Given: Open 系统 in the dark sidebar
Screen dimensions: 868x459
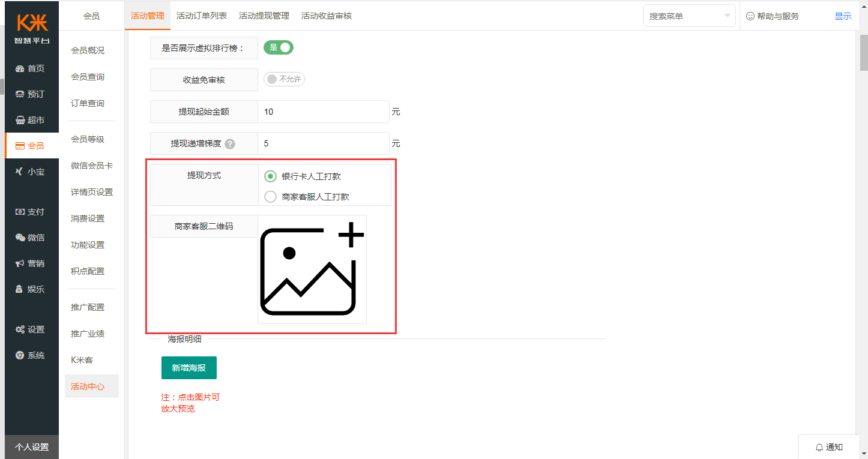Looking at the screenshot, I should coord(31,355).
